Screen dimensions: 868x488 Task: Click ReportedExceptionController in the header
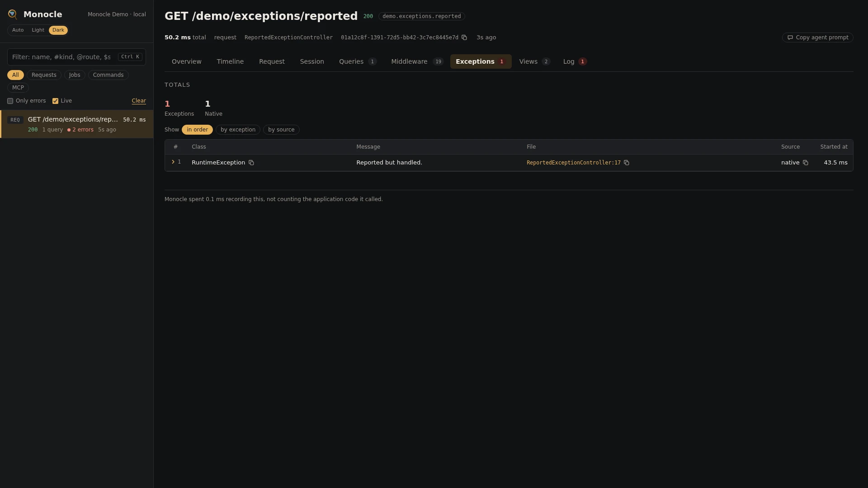(288, 38)
